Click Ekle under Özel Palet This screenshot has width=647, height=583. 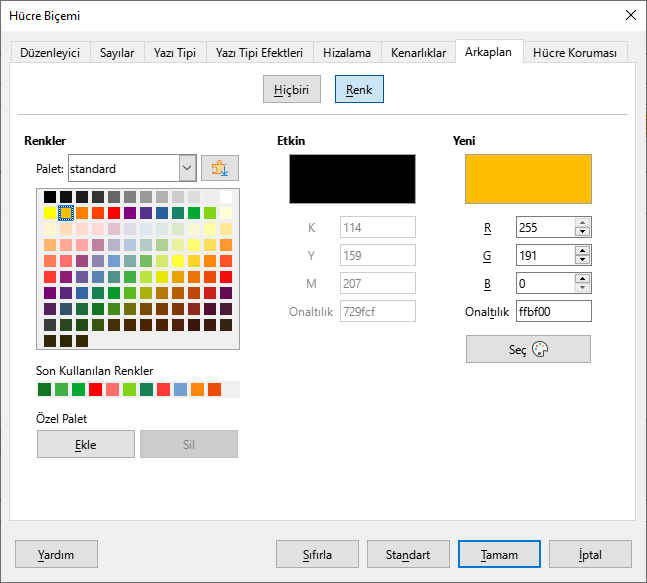pos(86,444)
